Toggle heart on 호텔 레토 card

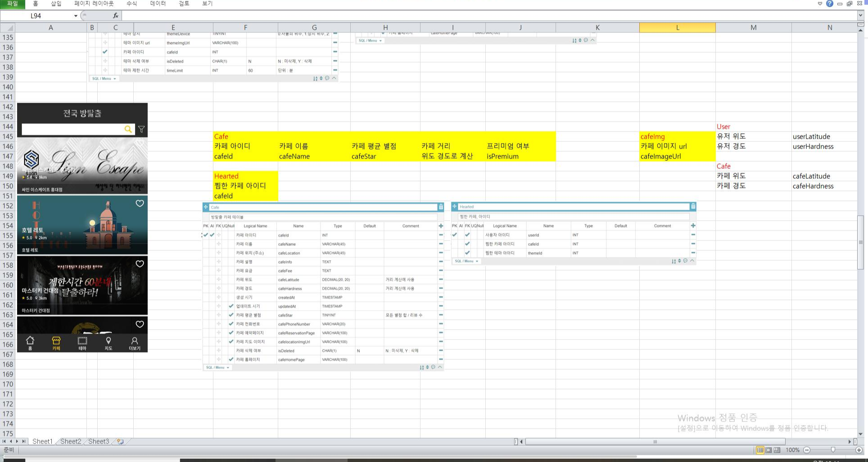click(x=140, y=204)
